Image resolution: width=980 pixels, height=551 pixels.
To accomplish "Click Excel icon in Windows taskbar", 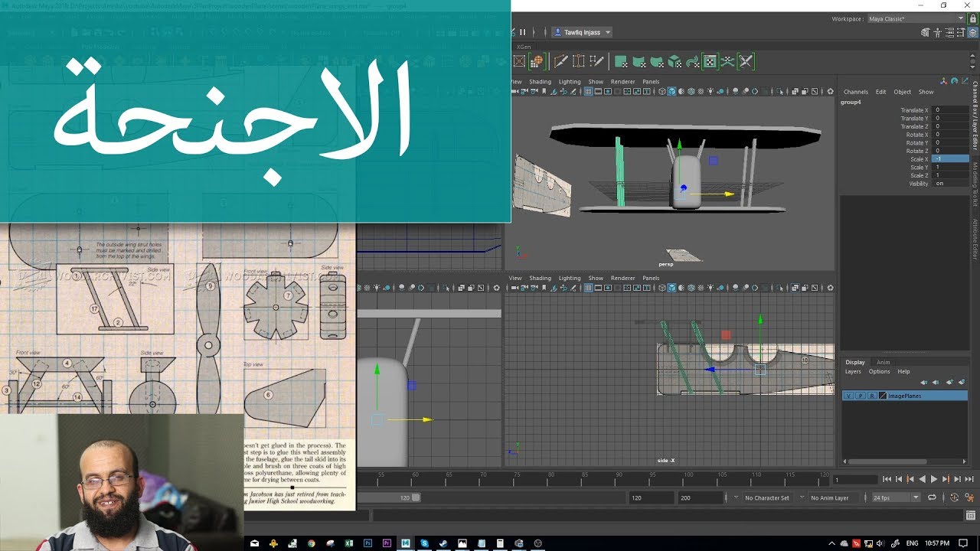I will tap(349, 543).
